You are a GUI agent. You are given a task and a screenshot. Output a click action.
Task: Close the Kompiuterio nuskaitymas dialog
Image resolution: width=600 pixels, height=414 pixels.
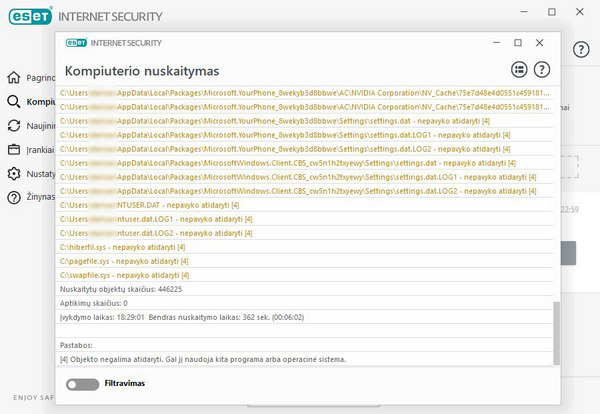pos(540,43)
